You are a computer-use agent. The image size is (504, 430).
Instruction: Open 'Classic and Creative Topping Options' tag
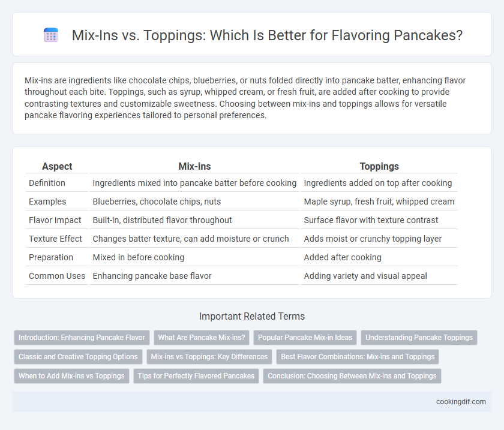click(x=78, y=357)
